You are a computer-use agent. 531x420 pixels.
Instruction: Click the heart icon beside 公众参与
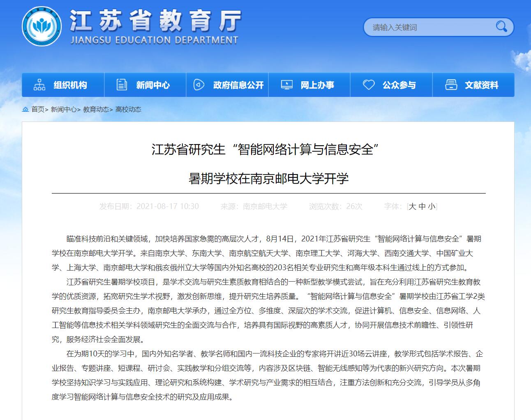pyautogui.click(x=369, y=85)
